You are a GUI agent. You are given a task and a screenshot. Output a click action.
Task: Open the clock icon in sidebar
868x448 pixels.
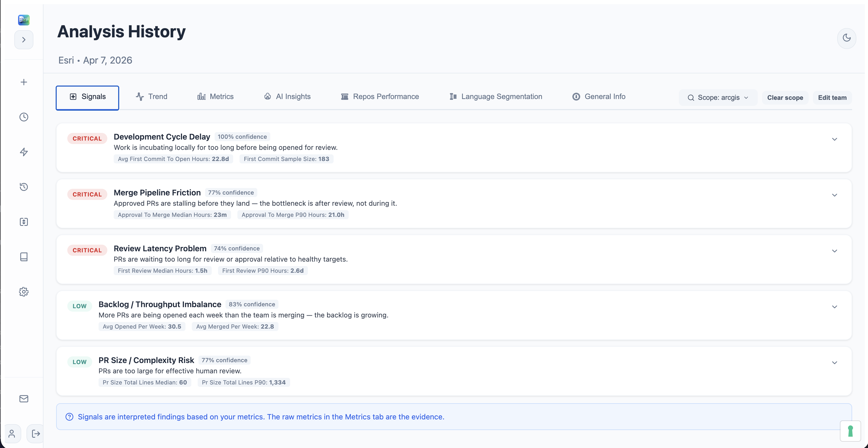(x=24, y=117)
